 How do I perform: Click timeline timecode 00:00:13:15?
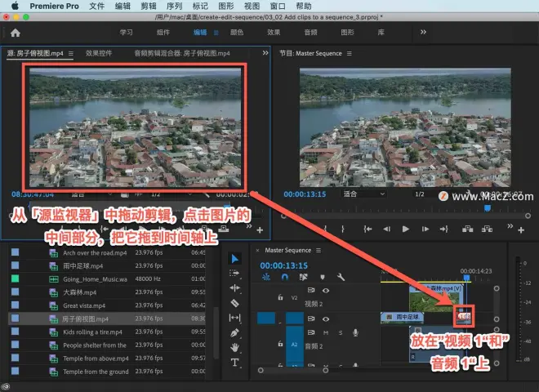(x=284, y=265)
